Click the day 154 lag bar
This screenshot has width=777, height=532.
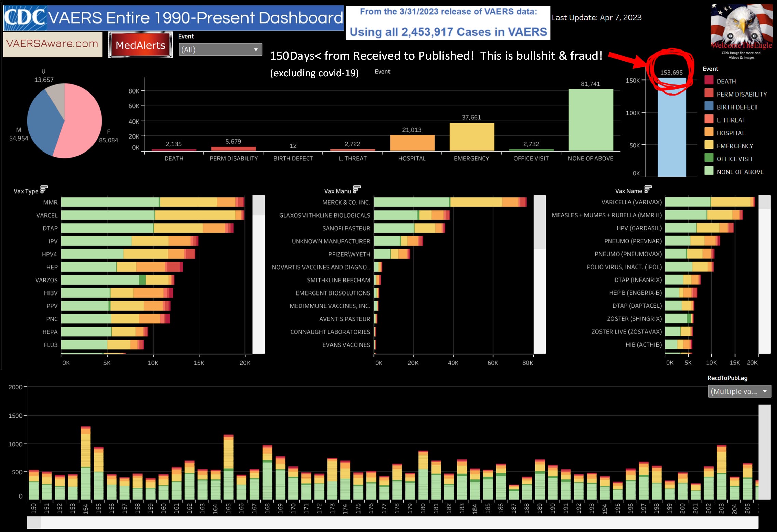[x=86, y=463]
